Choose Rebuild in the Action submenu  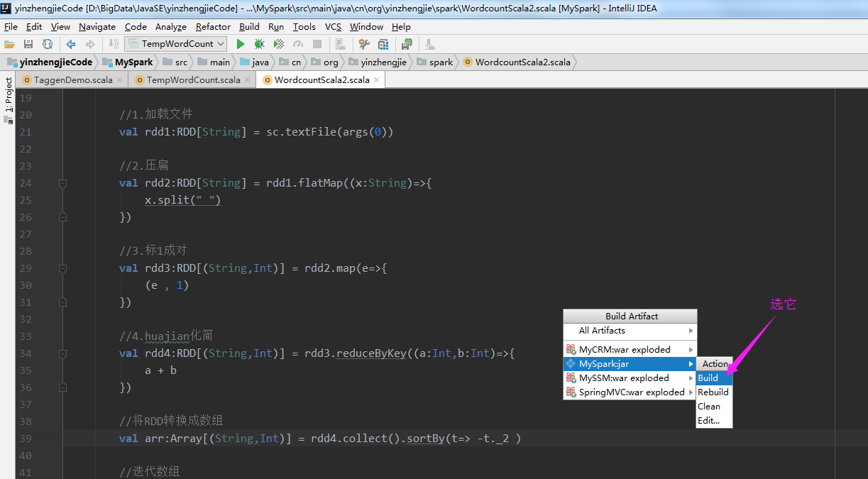coord(713,392)
